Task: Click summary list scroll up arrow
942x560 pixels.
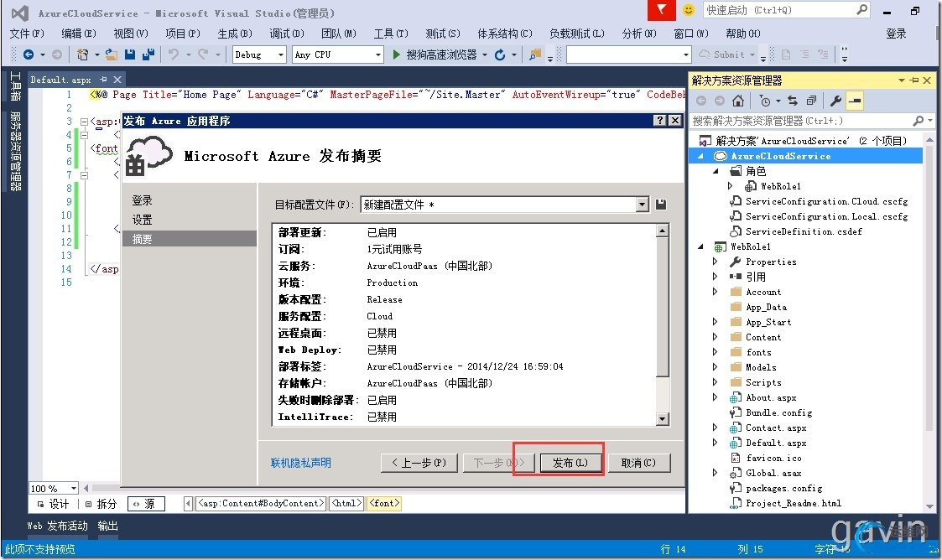Action: pos(662,231)
